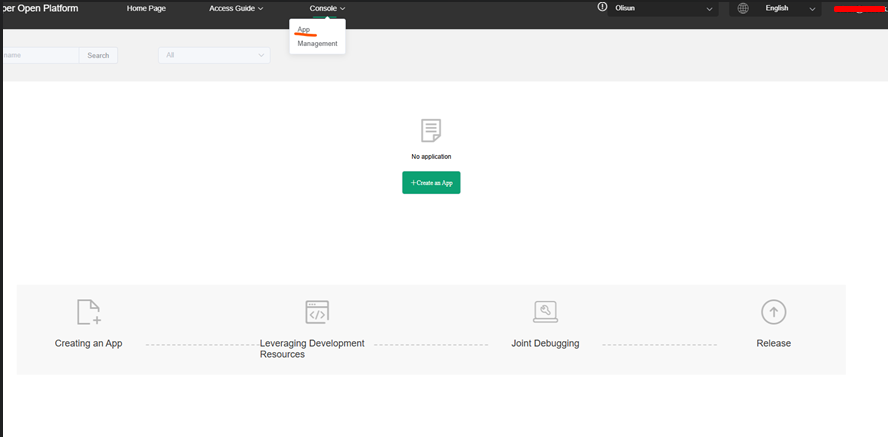This screenshot has width=888, height=437.
Task: Expand the Access Guide menu
Action: click(236, 8)
